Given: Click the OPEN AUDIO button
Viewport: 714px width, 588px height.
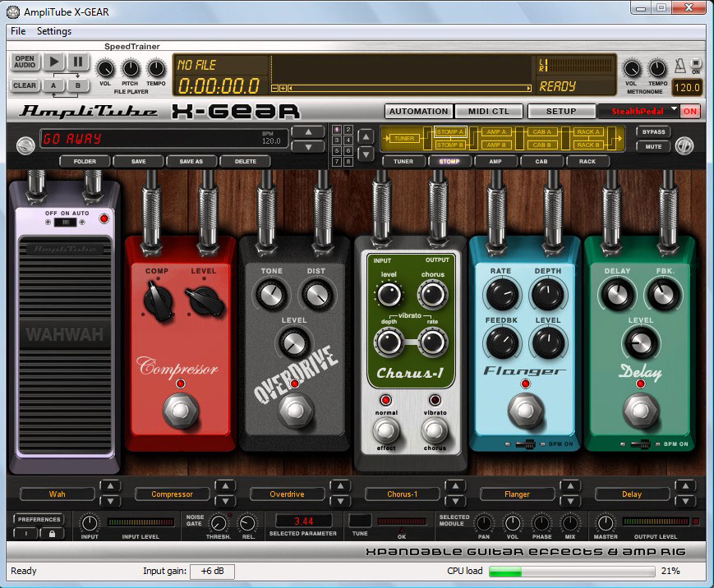Looking at the screenshot, I should (25, 62).
